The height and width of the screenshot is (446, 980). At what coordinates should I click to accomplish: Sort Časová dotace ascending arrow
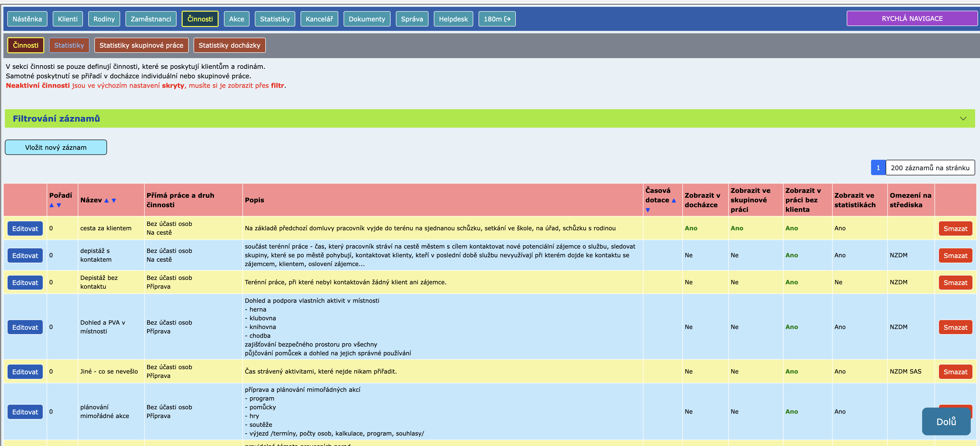click(x=674, y=201)
